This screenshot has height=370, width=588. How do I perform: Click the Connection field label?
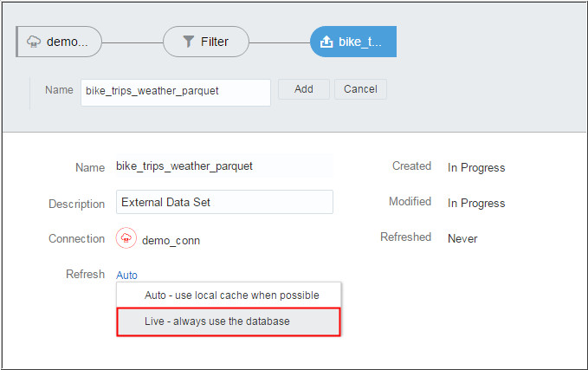(x=76, y=238)
